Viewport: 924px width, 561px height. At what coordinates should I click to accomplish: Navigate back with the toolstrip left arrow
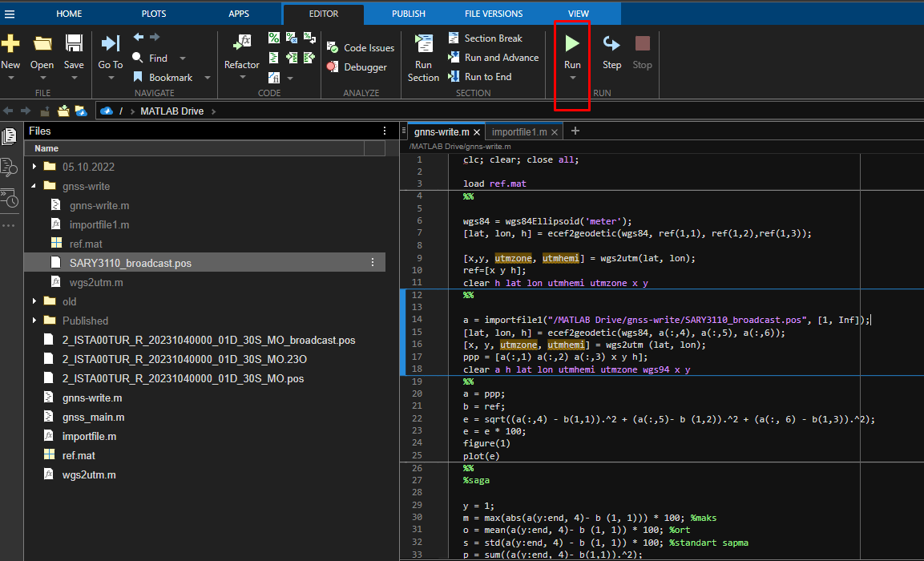click(x=139, y=37)
